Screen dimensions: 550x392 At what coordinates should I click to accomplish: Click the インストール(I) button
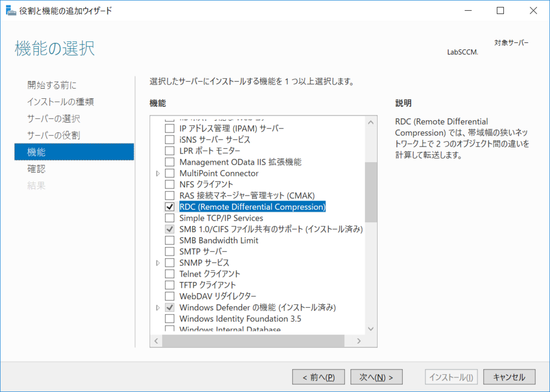[x=451, y=377]
